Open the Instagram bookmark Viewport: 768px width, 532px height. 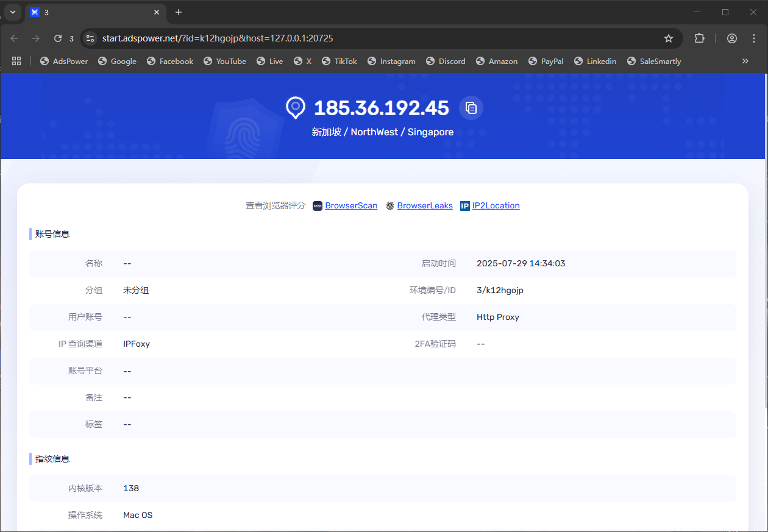tap(391, 61)
